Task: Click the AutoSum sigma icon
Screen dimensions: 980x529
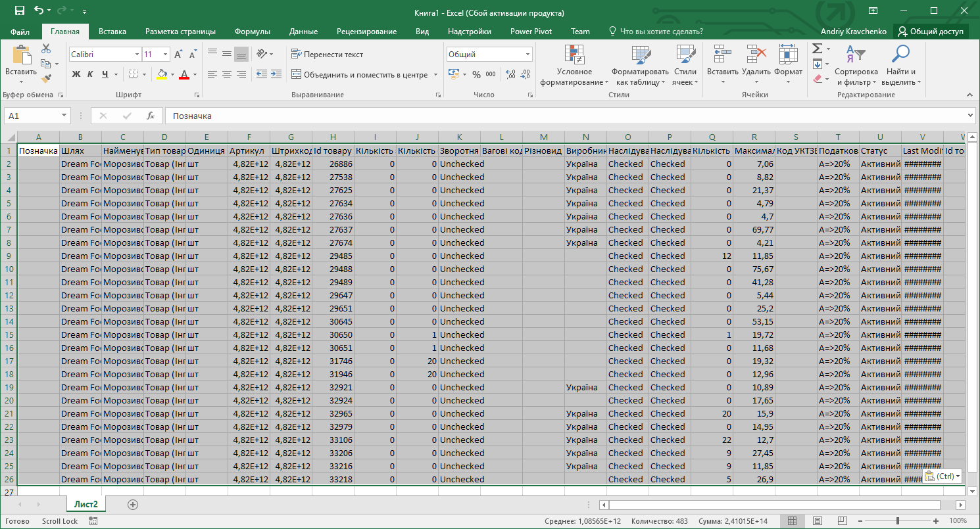Action: tap(817, 49)
